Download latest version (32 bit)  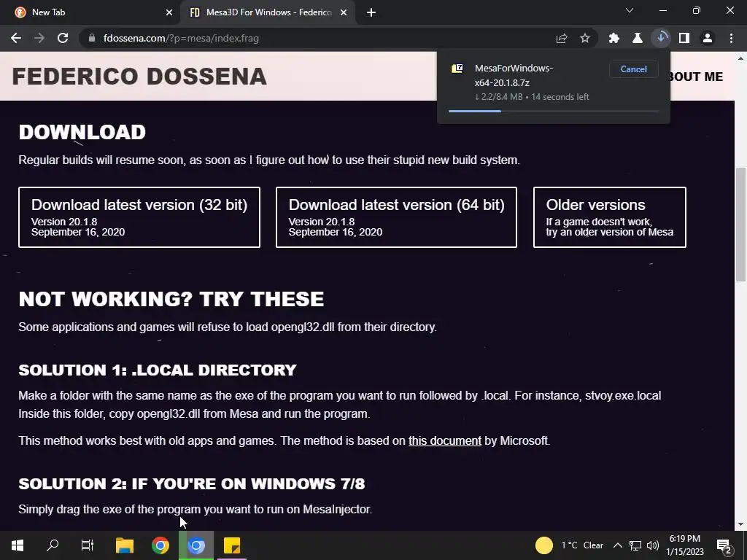(x=139, y=217)
